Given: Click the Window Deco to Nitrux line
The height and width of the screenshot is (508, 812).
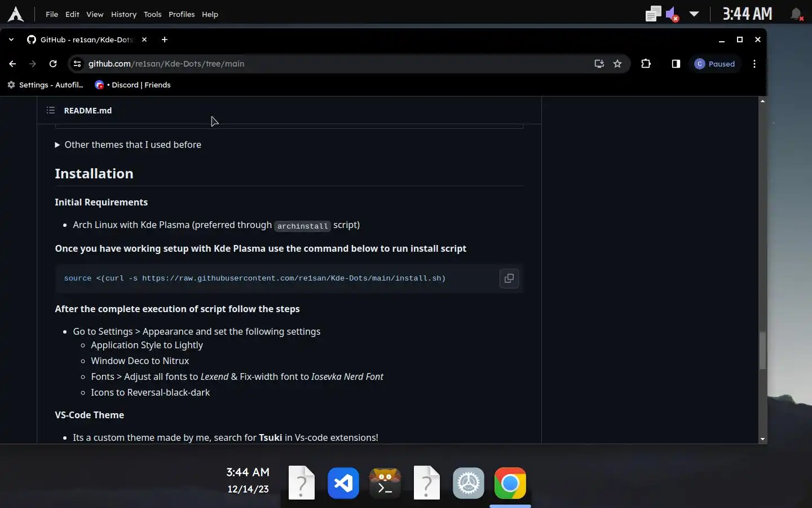Looking at the screenshot, I should point(140,361).
